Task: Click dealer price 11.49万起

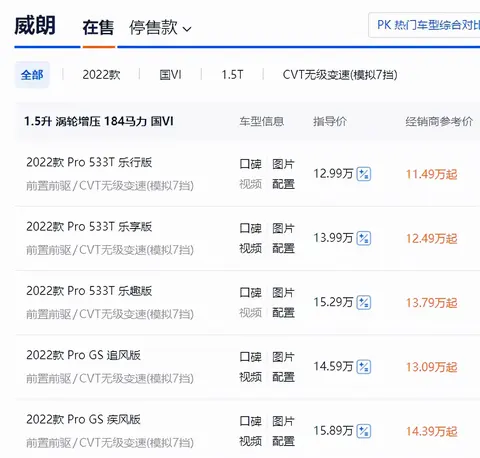Action: coord(431,174)
